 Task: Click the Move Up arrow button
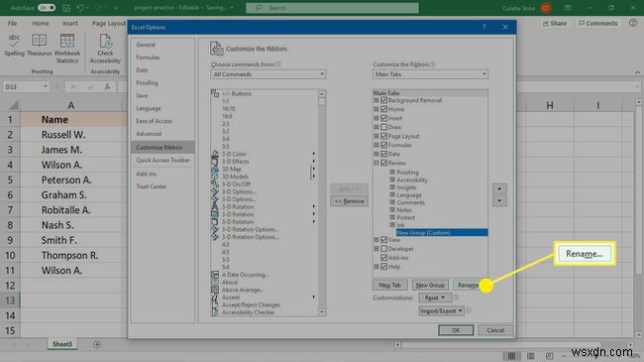(x=499, y=188)
